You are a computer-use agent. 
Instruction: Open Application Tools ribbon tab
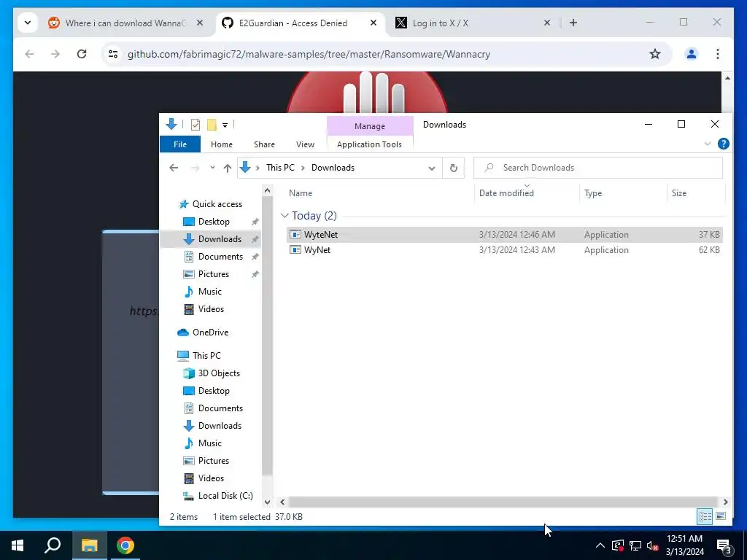[369, 144]
